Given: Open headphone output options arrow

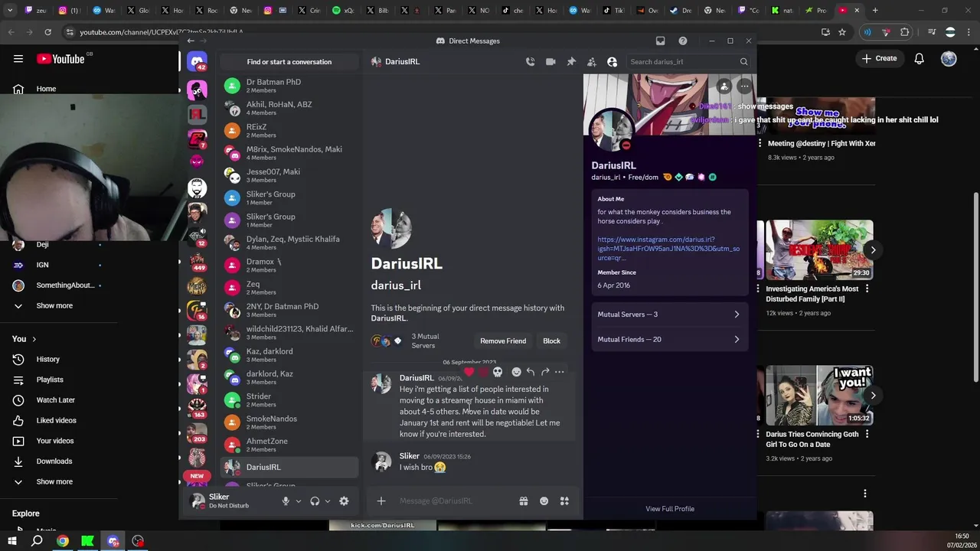Looking at the screenshot, I should point(327,501).
